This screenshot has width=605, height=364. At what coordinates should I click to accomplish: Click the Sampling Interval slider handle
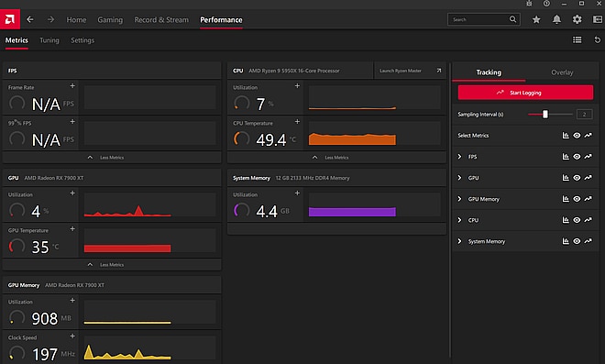(x=545, y=115)
